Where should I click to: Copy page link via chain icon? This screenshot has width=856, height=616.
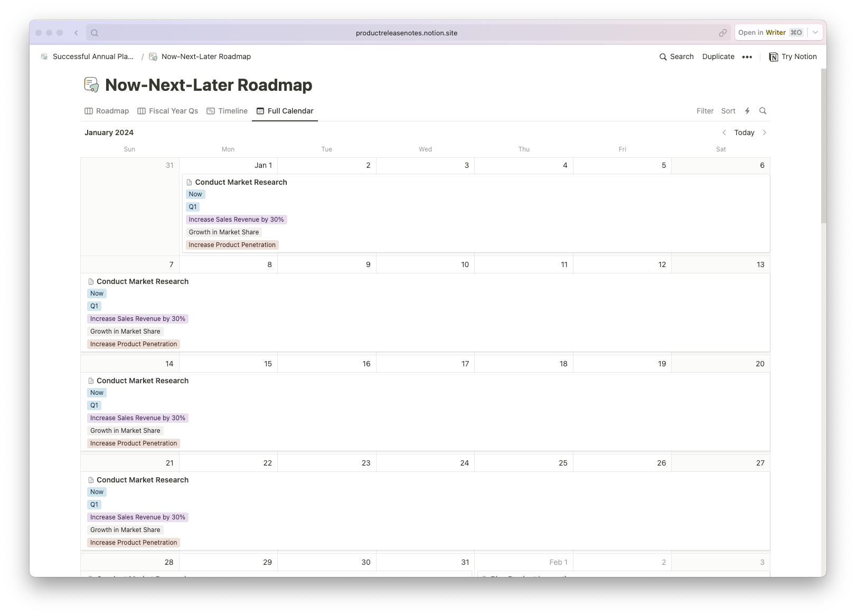tap(722, 33)
